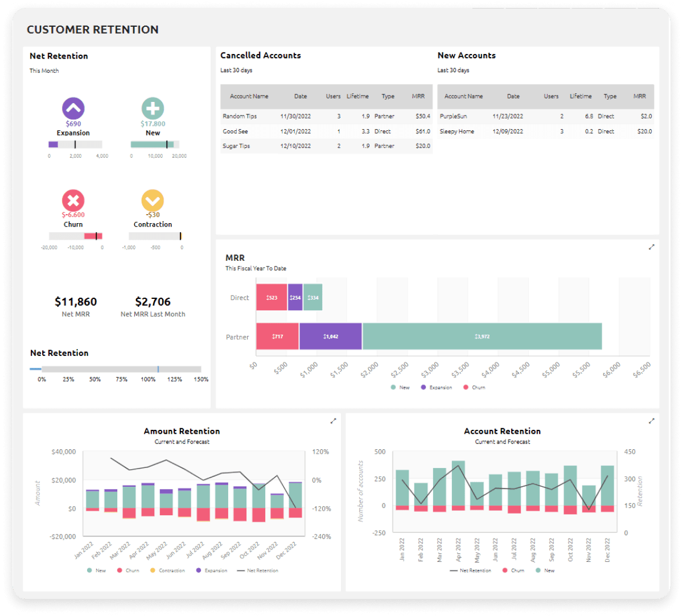The width and height of the screenshot is (683, 616).
Task: Sort New Accounts by Account Name header
Action: 463,96
